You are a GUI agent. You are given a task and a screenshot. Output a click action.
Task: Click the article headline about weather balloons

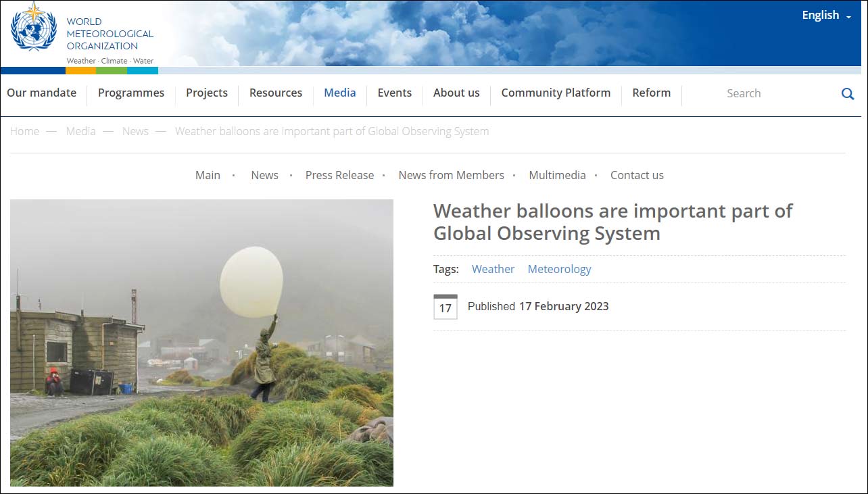click(x=612, y=222)
